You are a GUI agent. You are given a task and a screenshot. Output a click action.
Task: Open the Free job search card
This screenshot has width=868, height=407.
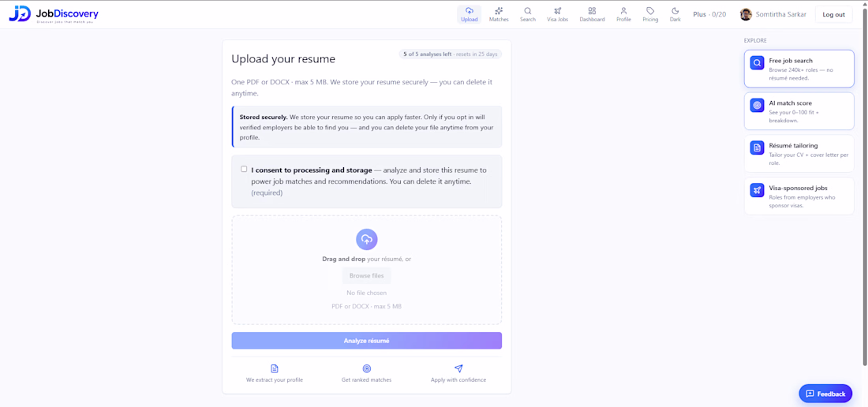tap(799, 69)
